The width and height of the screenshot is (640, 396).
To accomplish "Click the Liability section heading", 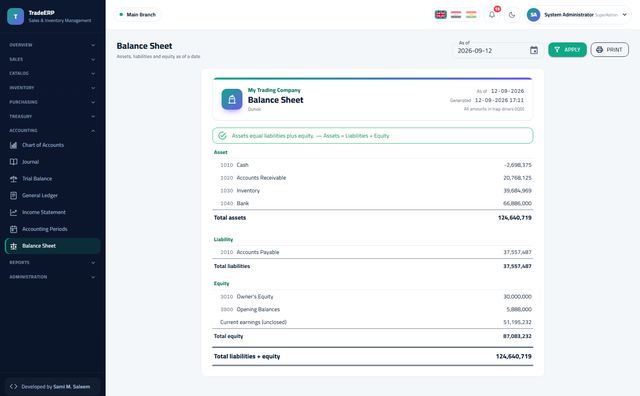I will pos(223,240).
